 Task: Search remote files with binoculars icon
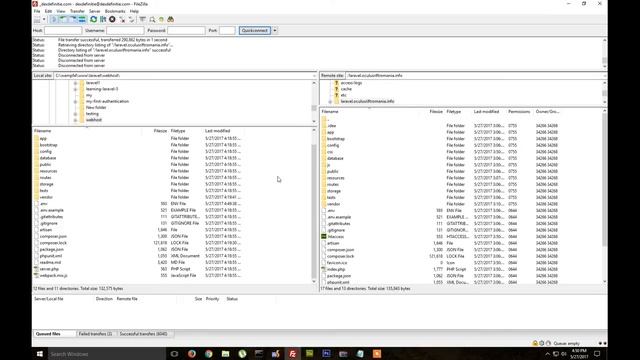171,20
